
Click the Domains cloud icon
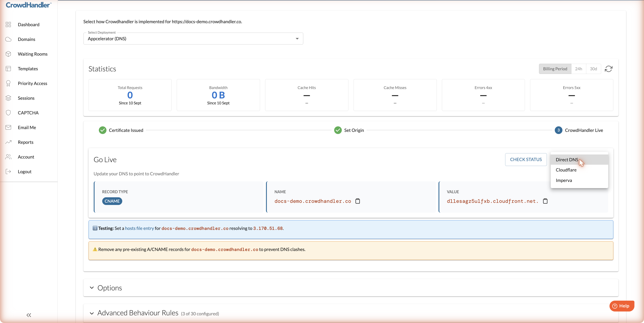8,39
